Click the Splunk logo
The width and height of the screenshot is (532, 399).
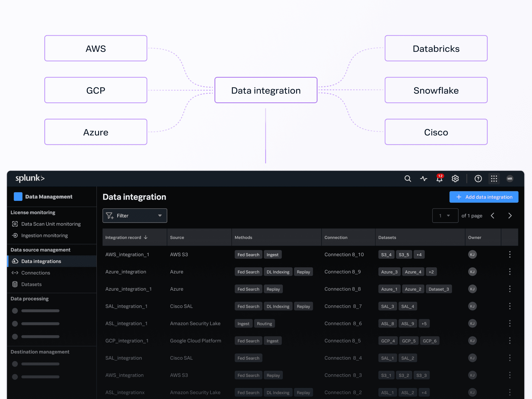click(30, 178)
